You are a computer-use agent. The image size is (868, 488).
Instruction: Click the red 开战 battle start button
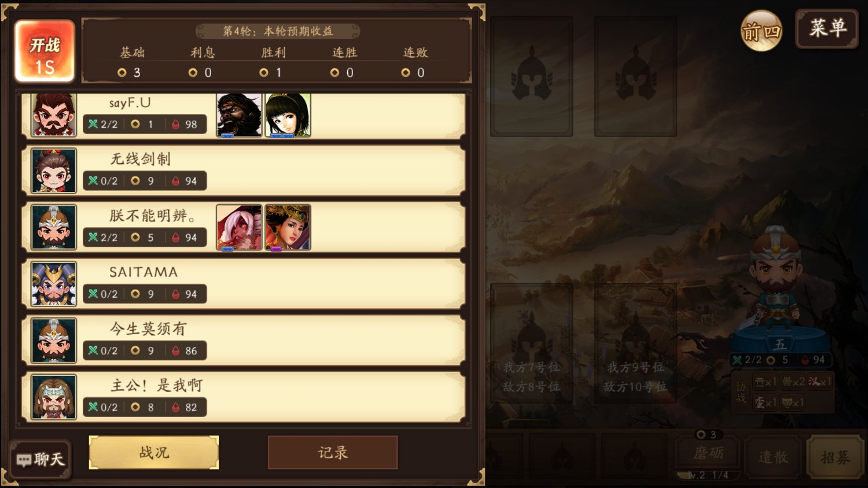45,51
